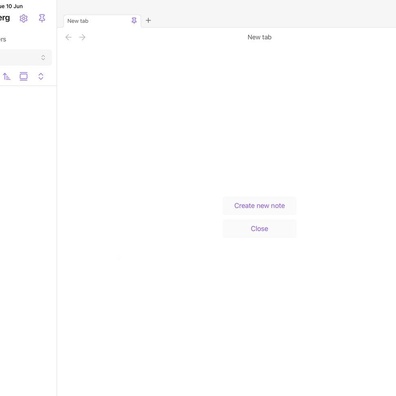This screenshot has height=396, width=396.
Task: Expand or collapse all with the chevrons icon
Action: coord(41,76)
